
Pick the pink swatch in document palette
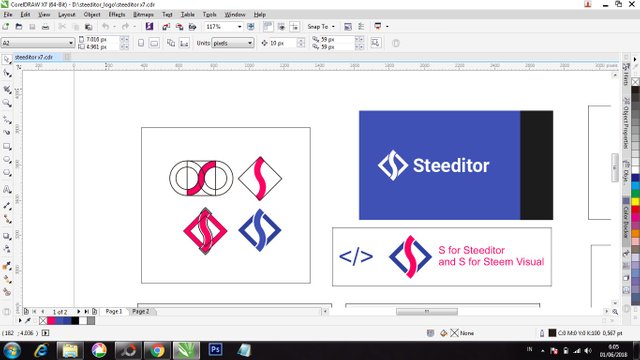(x=51, y=321)
